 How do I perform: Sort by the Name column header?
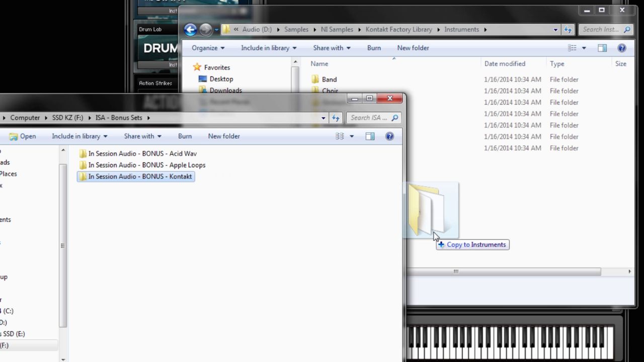click(319, 64)
